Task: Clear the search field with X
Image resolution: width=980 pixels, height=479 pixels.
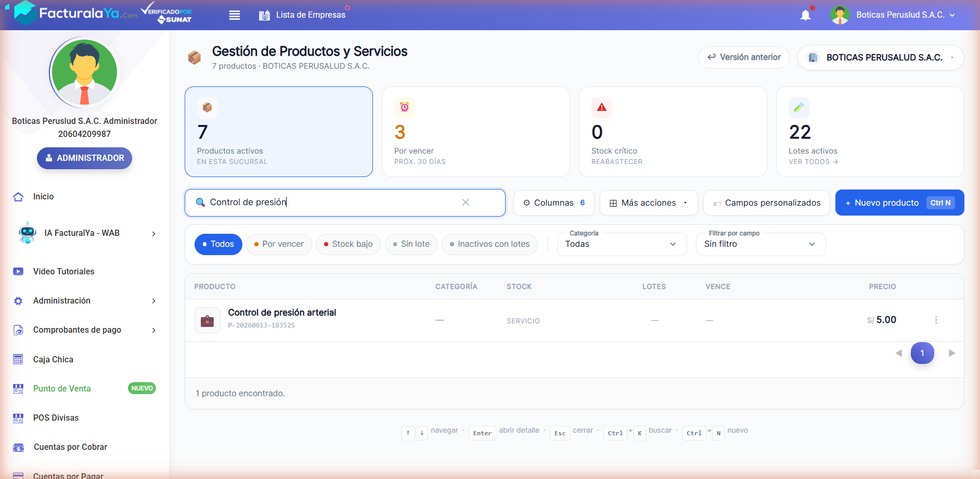Action: (x=466, y=203)
